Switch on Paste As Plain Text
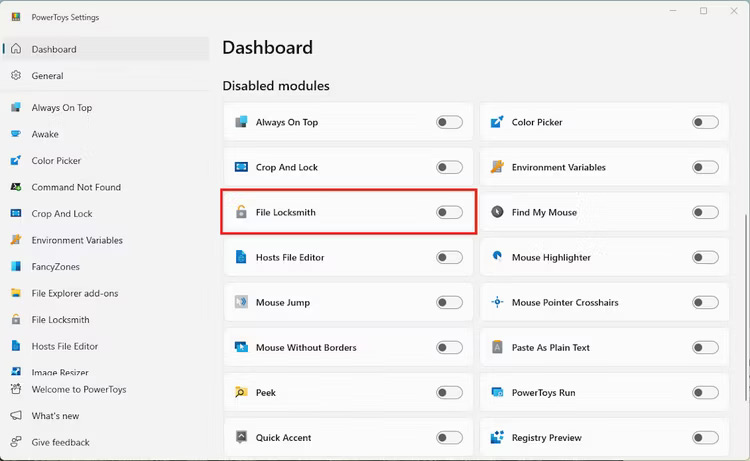This screenshot has height=461, width=750. (x=705, y=347)
